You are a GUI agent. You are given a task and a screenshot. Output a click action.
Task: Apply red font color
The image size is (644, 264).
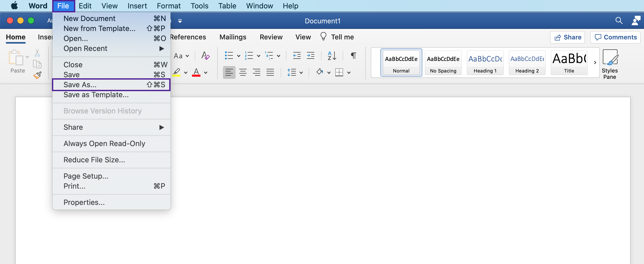click(x=196, y=72)
